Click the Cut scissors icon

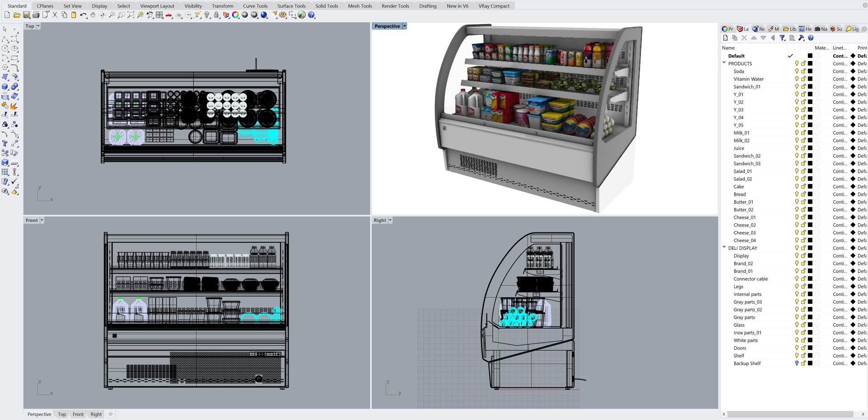tap(55, 15)
